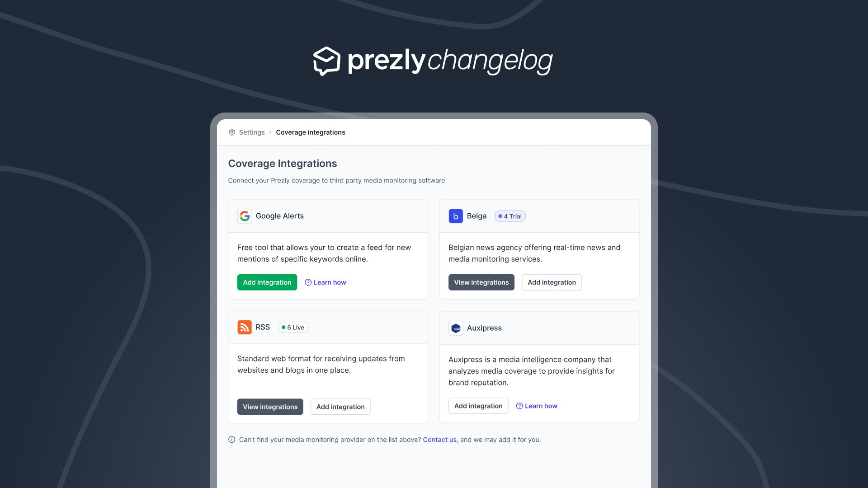
Task: Click Contact us link at bottom
Action: pos(439,440)
